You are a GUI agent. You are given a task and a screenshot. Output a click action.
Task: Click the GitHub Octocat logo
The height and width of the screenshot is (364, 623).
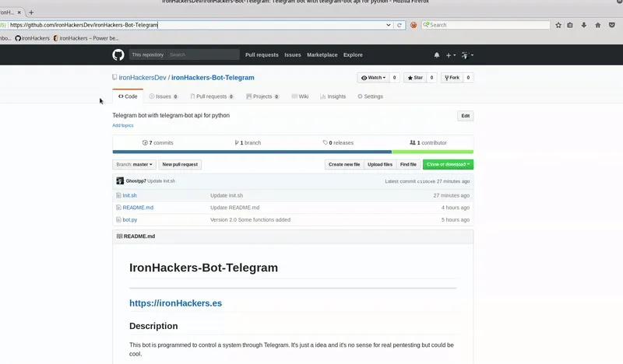click(118, 54)
